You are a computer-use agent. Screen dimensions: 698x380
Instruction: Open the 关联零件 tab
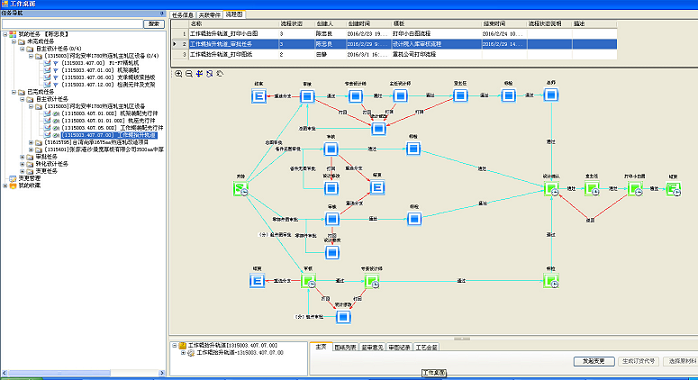[209, 15]
